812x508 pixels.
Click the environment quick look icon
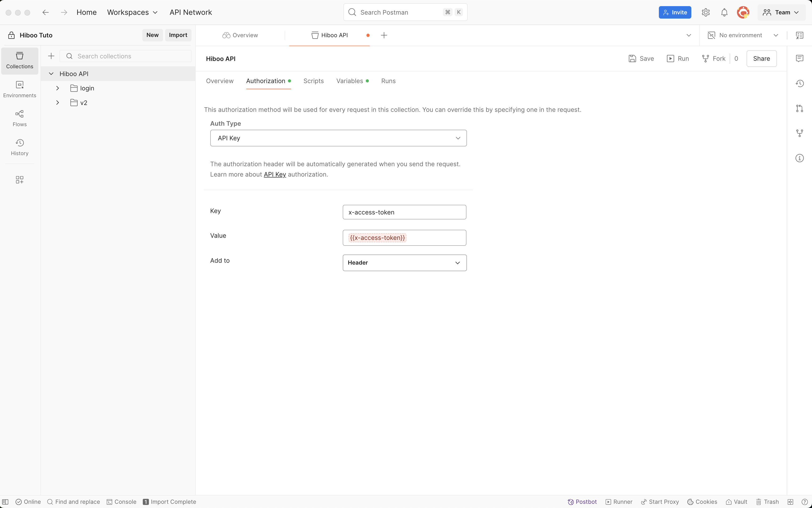(800, 35)
